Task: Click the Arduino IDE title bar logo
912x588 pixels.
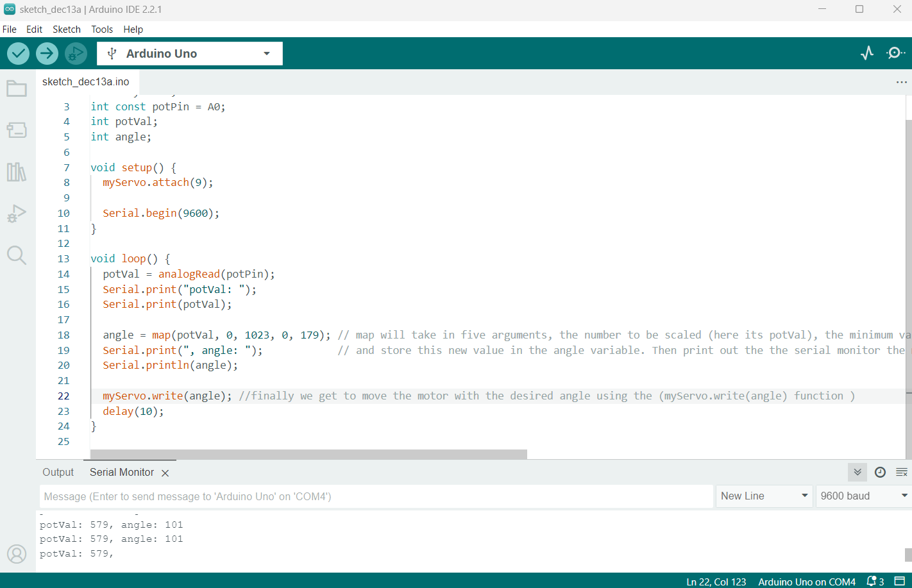Action: tap(10, 10)
